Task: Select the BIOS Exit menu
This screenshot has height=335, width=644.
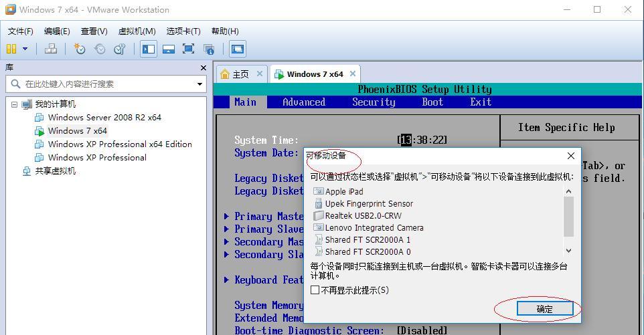Action: point(481,102)
